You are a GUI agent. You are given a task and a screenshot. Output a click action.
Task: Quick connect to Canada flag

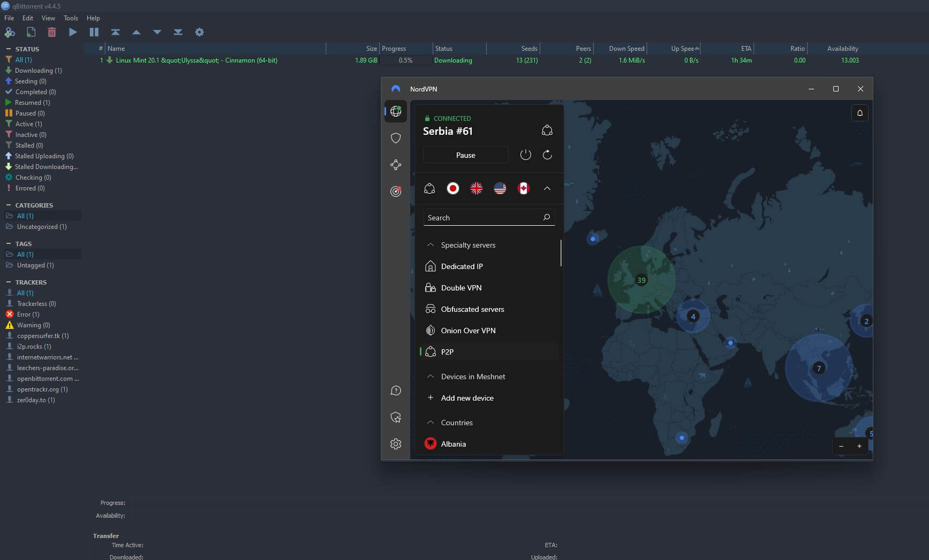click(524, 188)
